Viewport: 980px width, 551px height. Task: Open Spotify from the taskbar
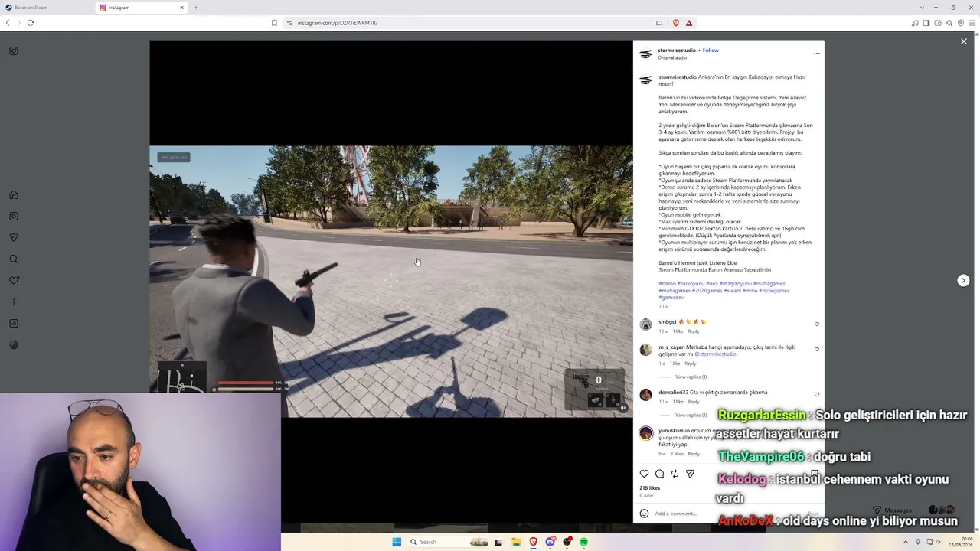coord(584,542)
